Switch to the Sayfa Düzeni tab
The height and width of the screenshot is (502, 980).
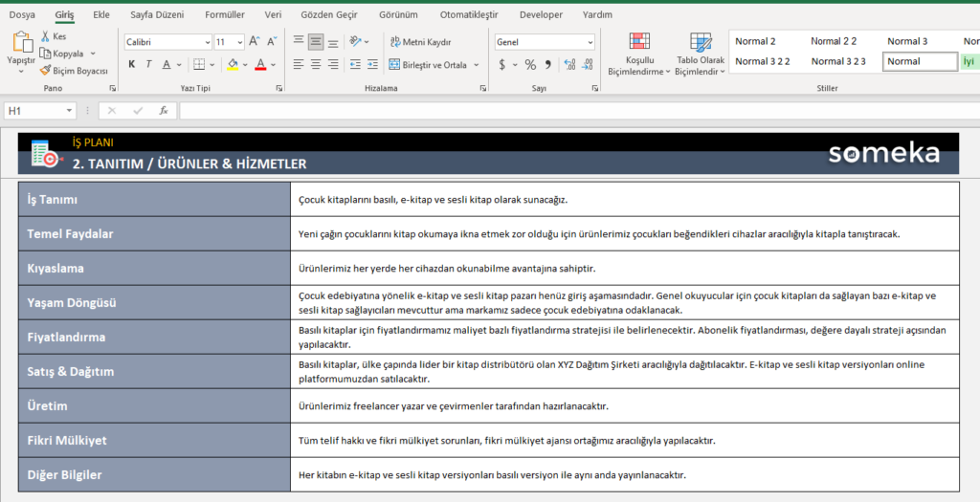(157, 15)
